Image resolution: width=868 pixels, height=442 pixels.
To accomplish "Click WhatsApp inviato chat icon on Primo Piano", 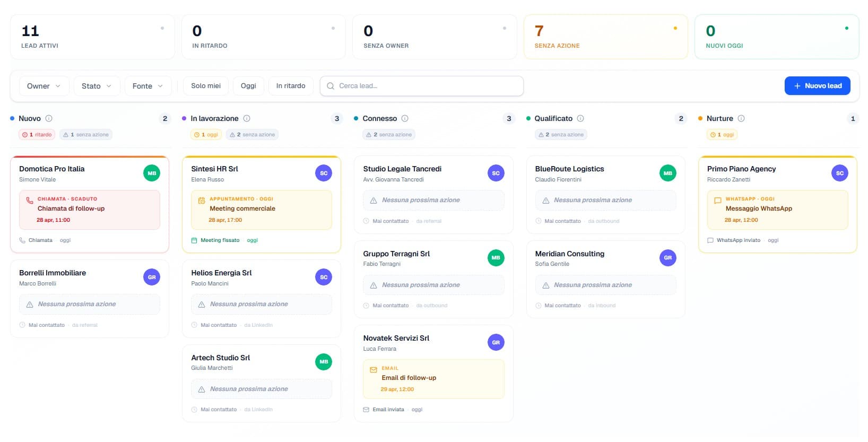I will (710, 240).
